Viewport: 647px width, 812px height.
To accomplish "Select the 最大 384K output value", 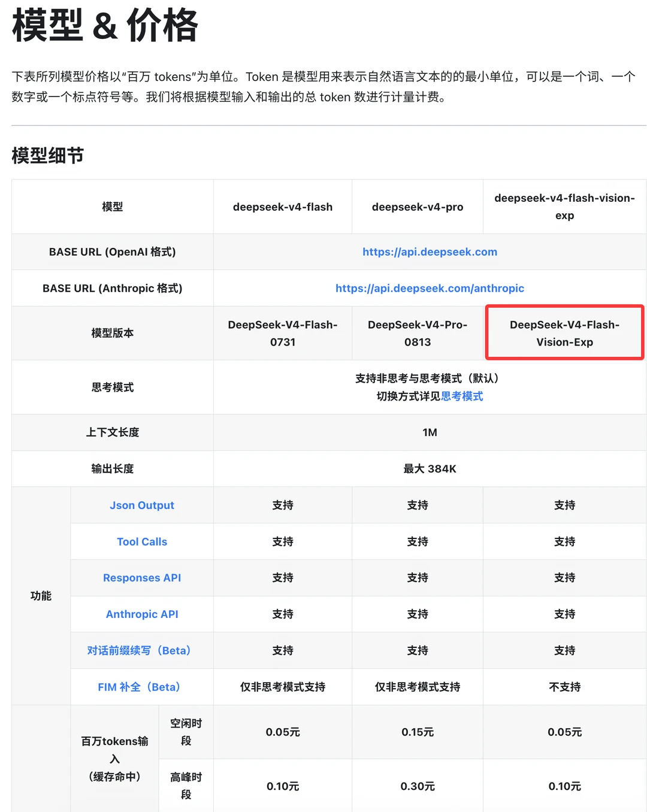I will [x=430, y=469].
